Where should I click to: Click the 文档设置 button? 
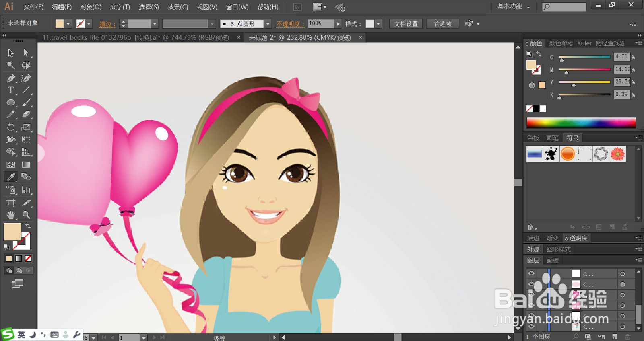pyautogui.click(x=406, y=24)
